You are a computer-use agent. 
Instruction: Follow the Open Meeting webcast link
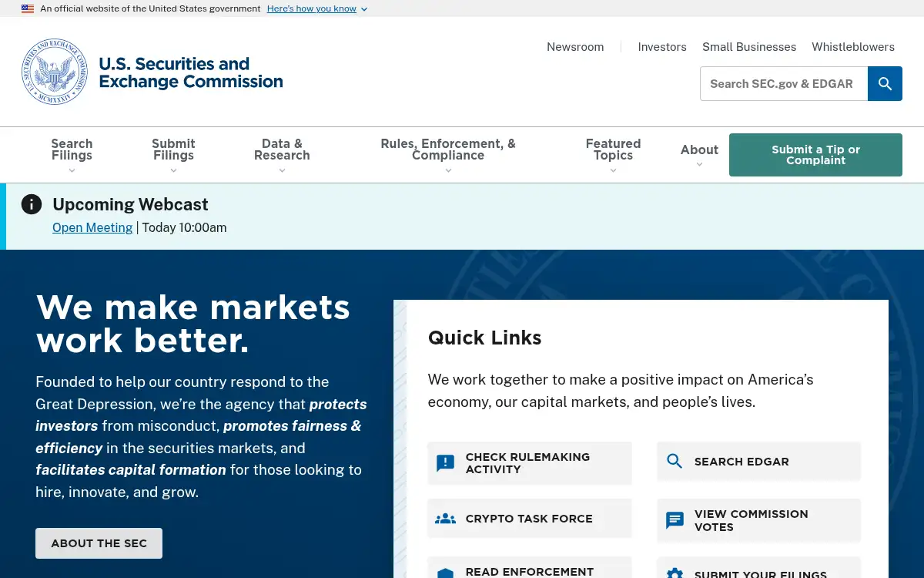[92, 227]
